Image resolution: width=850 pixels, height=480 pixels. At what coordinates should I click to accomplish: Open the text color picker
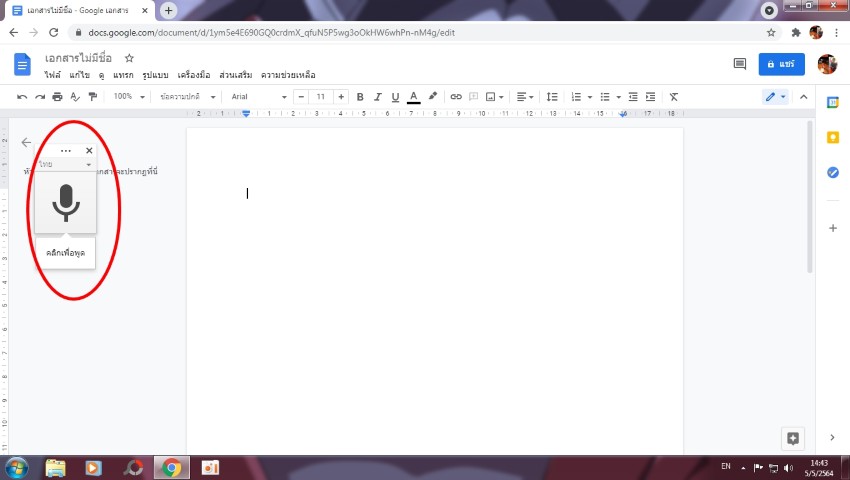[414, 97]
